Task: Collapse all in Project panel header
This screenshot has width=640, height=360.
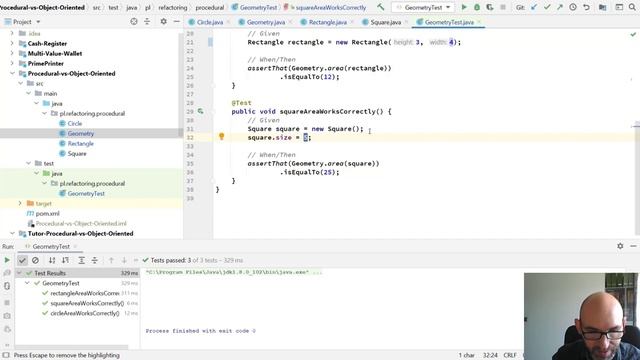Action: click(x=147, y=22)
